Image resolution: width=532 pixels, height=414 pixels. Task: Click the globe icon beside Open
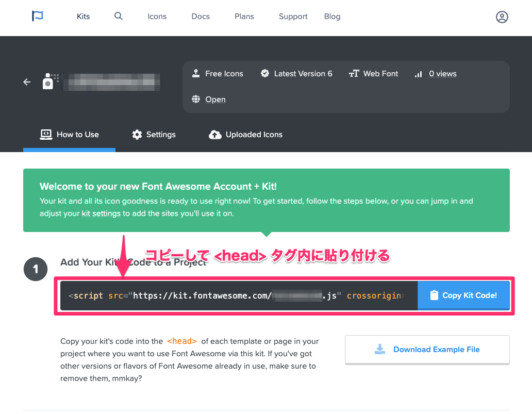coord(196,99)
